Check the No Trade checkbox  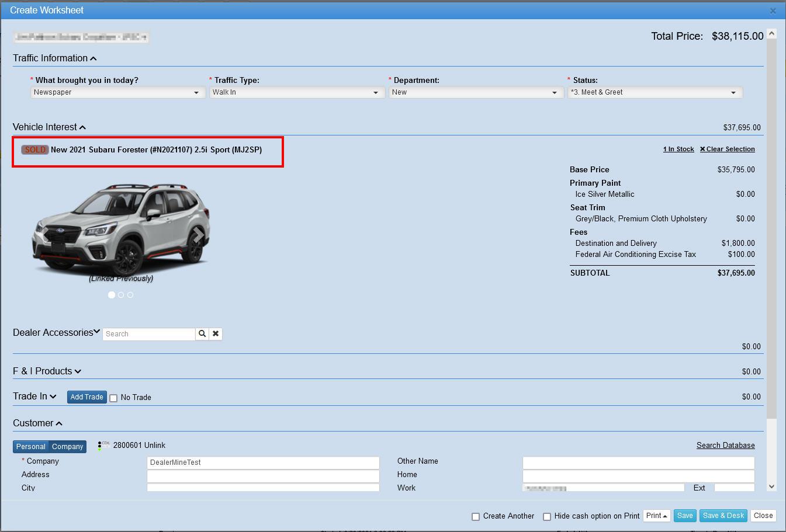click(x=113, y=398)
